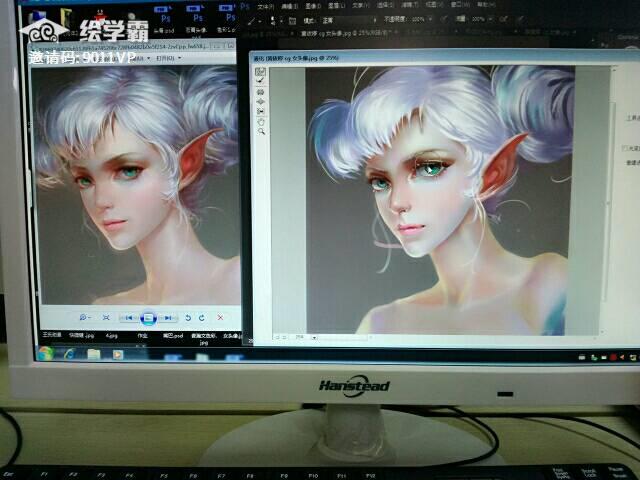Rotate the image counterclockwise in Photo Viewer
640x480 pixels.
tap(188, 318)
